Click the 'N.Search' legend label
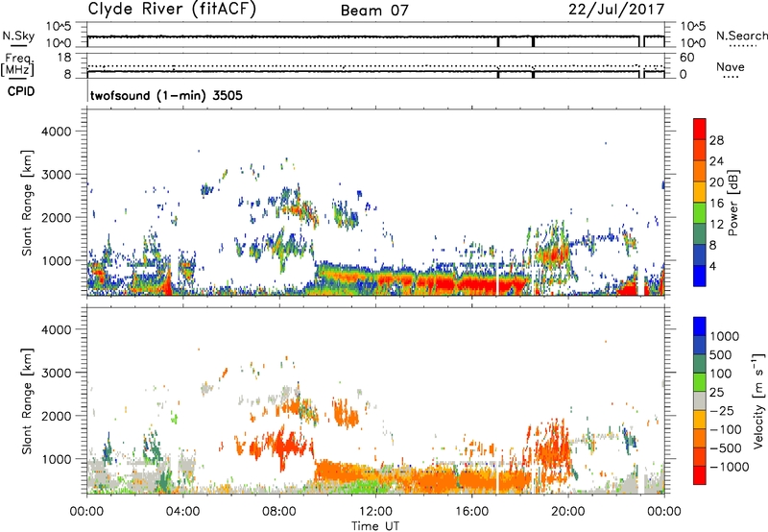Screen dimensions: 768x532 (x=741, y=36)
